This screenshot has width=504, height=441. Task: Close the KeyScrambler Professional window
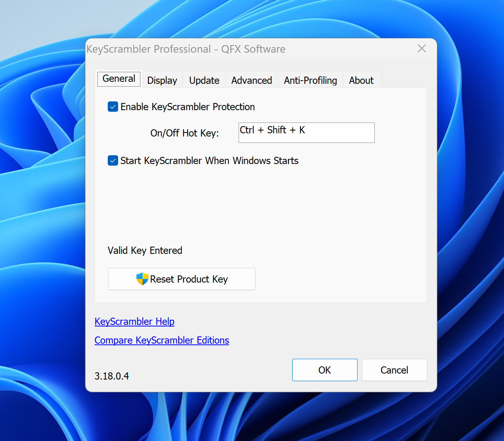coord(422,49)
